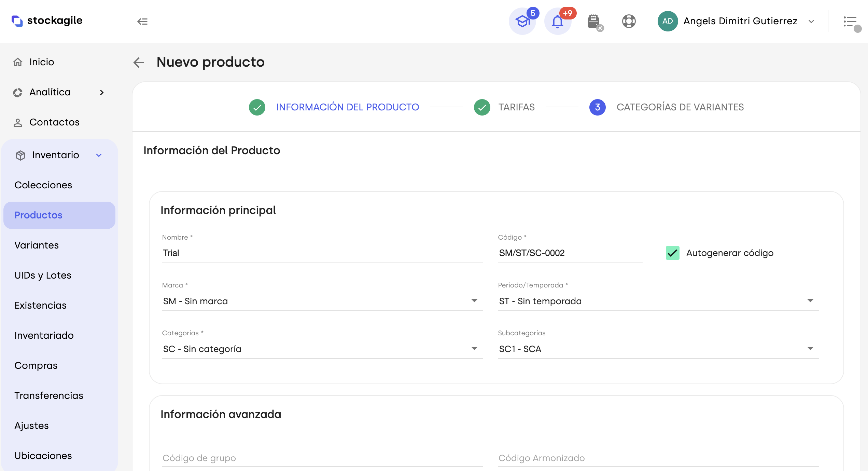Click the Angels Dimitri Gutierrez username
868x471 pixels.
click(740, 21)
